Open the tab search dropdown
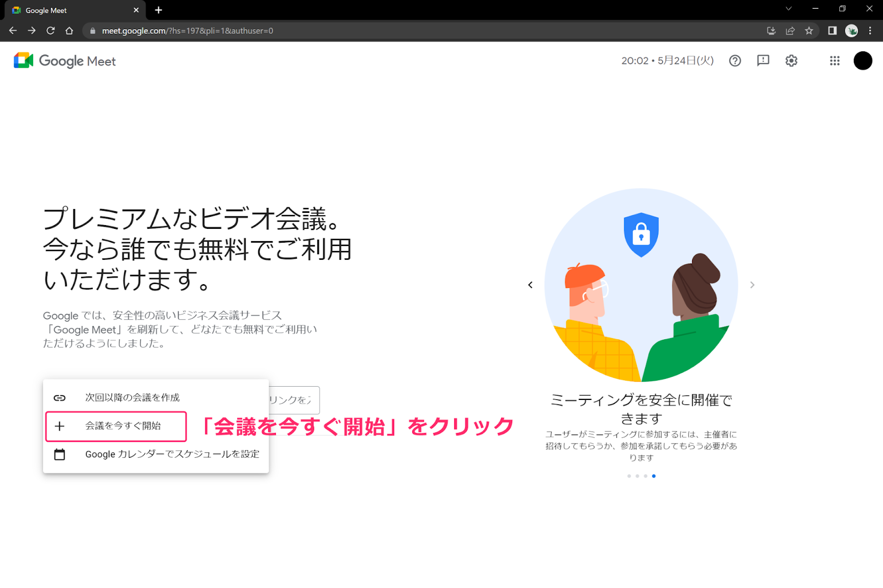 click(x=789, y=9)
